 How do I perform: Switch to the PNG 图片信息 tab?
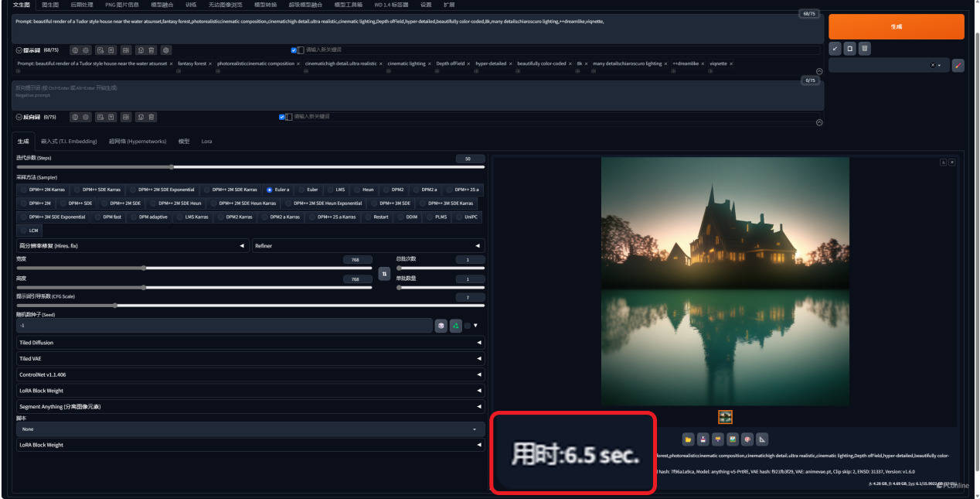pos(121,5)
